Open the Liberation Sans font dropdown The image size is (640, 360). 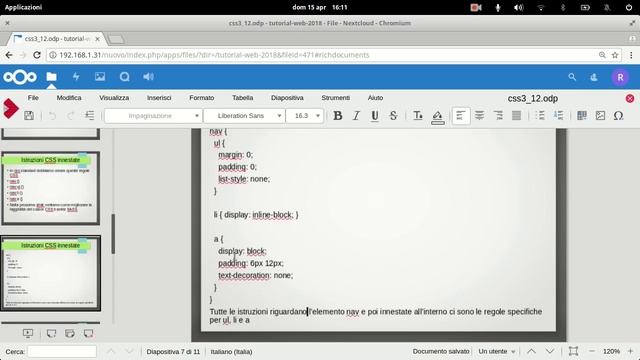tap(244, 116)
